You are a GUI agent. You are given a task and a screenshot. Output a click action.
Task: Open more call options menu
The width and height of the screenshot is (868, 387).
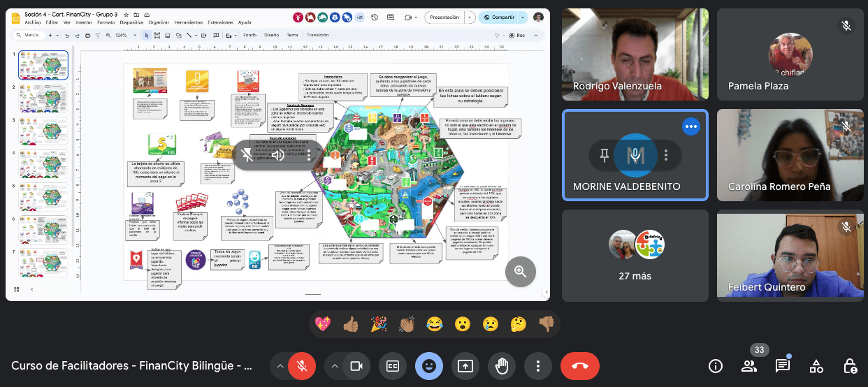click(x=537, y=365)
